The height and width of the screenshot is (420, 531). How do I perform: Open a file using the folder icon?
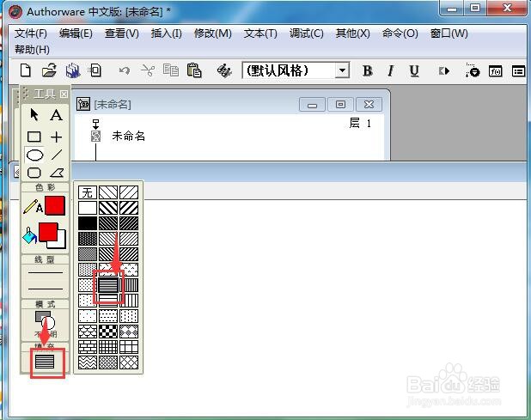(49, 70)
